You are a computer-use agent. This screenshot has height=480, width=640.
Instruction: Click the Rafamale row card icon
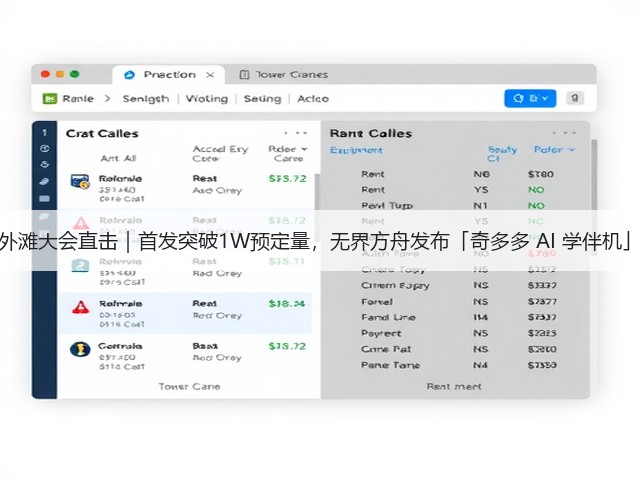80,182
